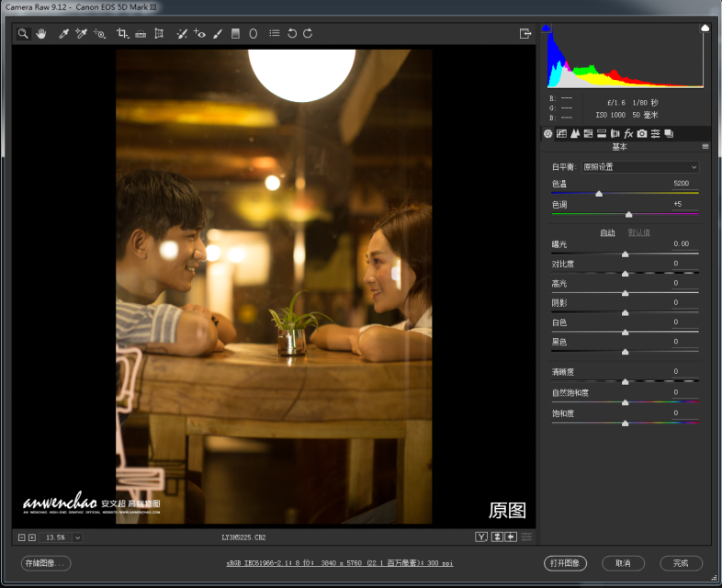Select the White Balance eyedropper tool
Screen dimensions: 722x588
(64, 34)
